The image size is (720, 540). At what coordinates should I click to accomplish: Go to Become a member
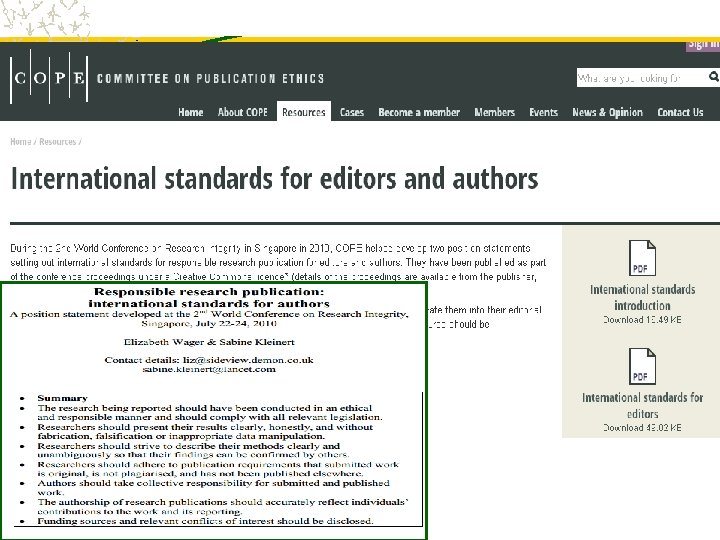419,112
